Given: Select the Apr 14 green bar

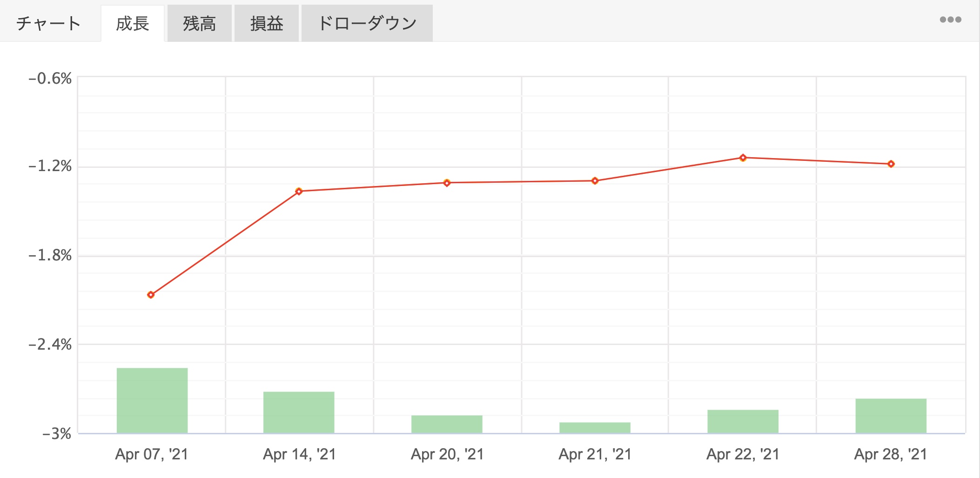Looking at the screenshot, I should (x=299, y=412).
